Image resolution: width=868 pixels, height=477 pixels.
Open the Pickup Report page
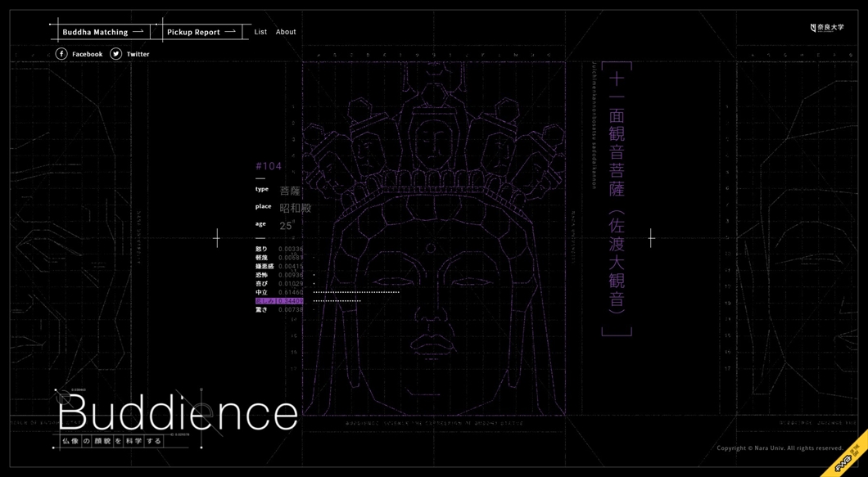point(193,32)
